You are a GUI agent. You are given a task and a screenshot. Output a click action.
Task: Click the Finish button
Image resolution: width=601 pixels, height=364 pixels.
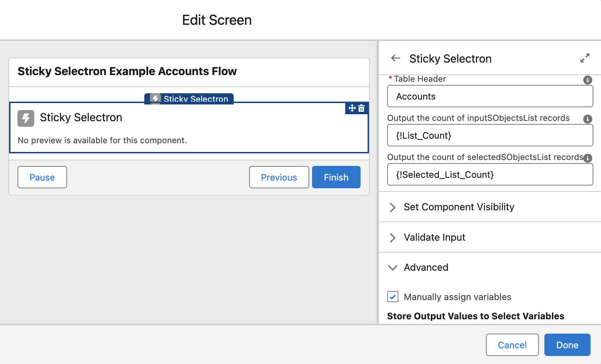pos(336,177)
